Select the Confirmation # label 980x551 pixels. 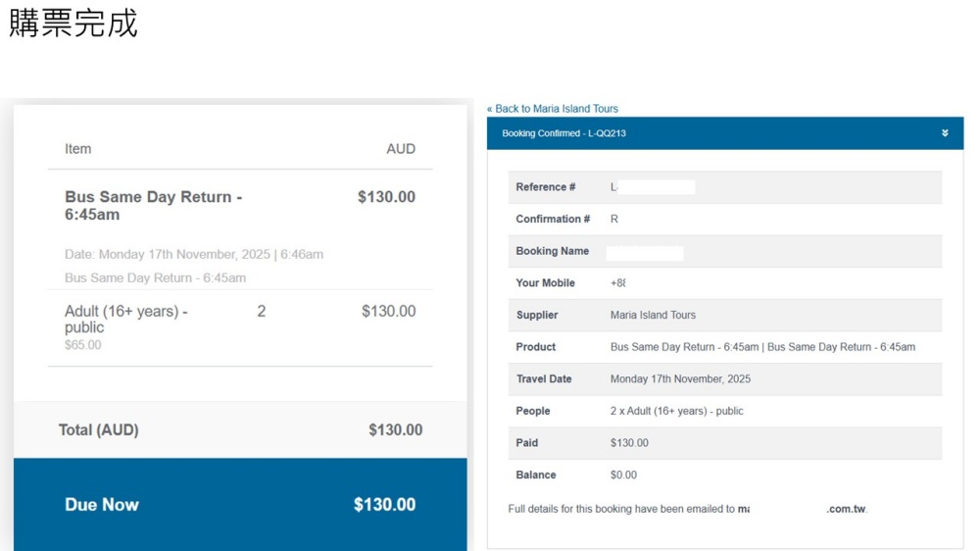(553, 220)
